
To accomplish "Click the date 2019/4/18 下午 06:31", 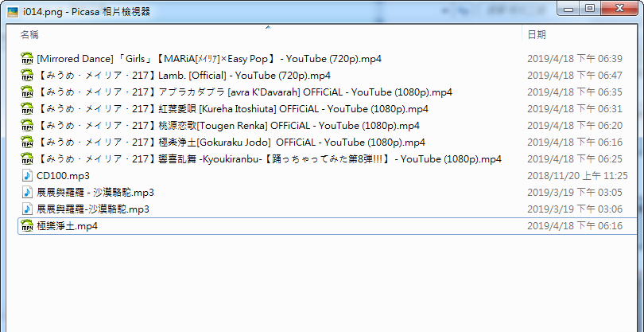I will point(575,109).
